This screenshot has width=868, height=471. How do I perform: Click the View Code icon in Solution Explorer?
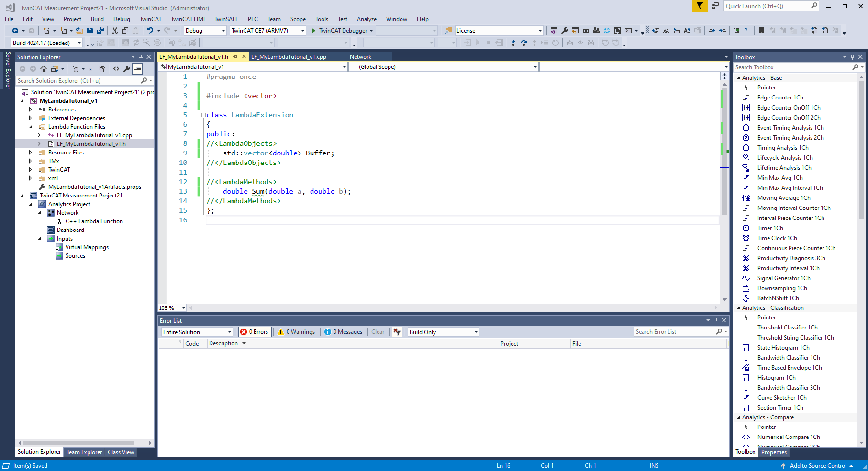pyautogui.click(x=116, y=69)
